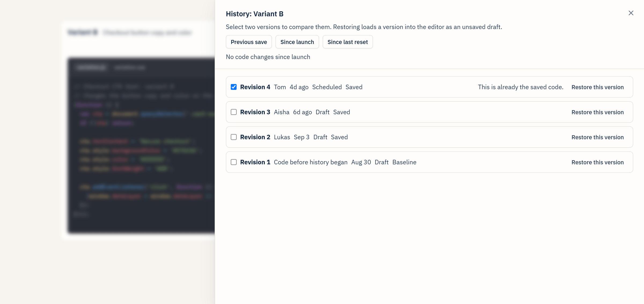Restore Revision 4 by Tom

(598, 87)
